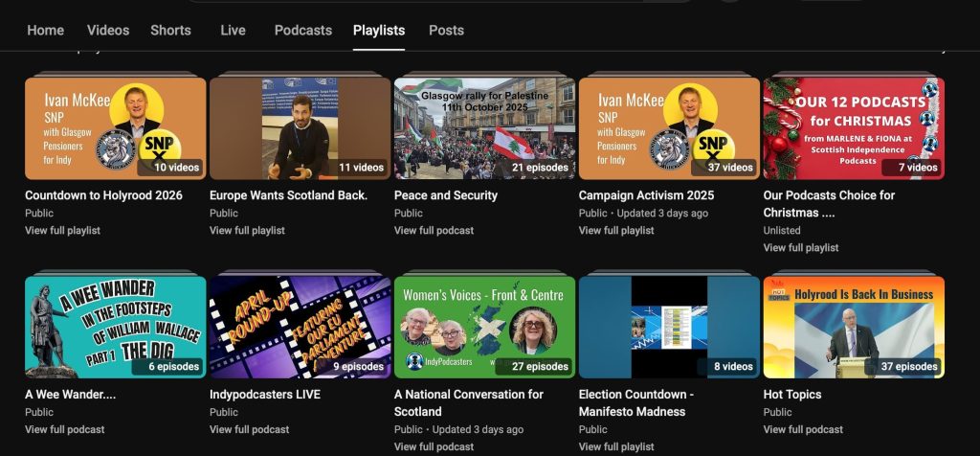Image resolution: width=980 pixels, height=456 pixels.
Task: Switch to the Posts tab
Action: 446,30
